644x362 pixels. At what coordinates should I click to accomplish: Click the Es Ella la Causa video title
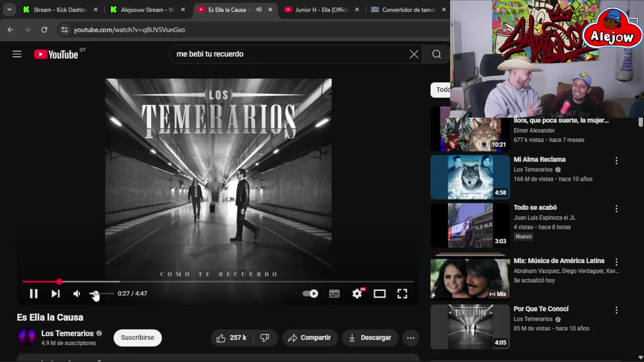50,317
